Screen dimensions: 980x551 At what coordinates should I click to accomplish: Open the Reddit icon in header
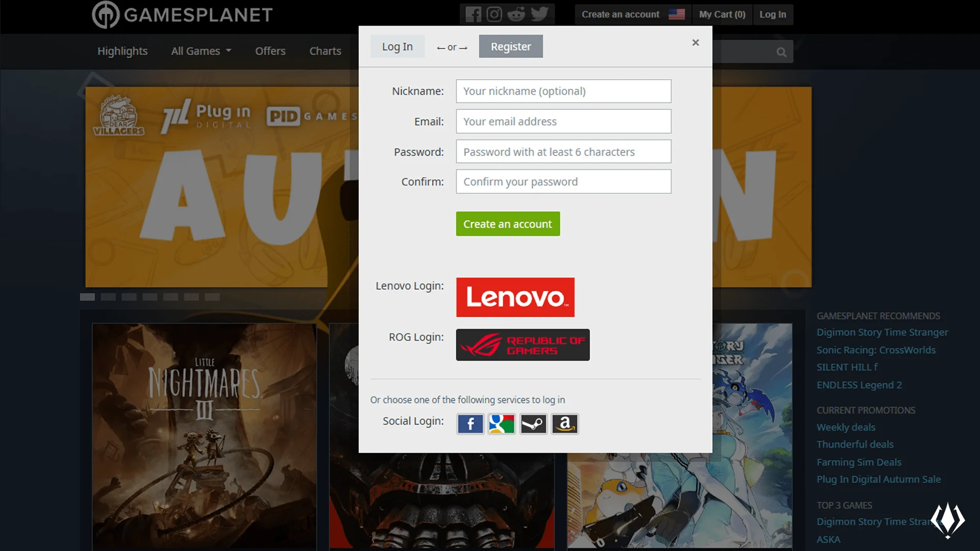[x=517, y=14]
